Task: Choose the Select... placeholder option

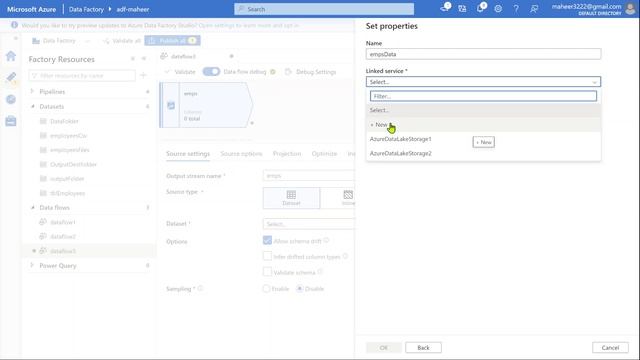Action: (x=483, y=110)
